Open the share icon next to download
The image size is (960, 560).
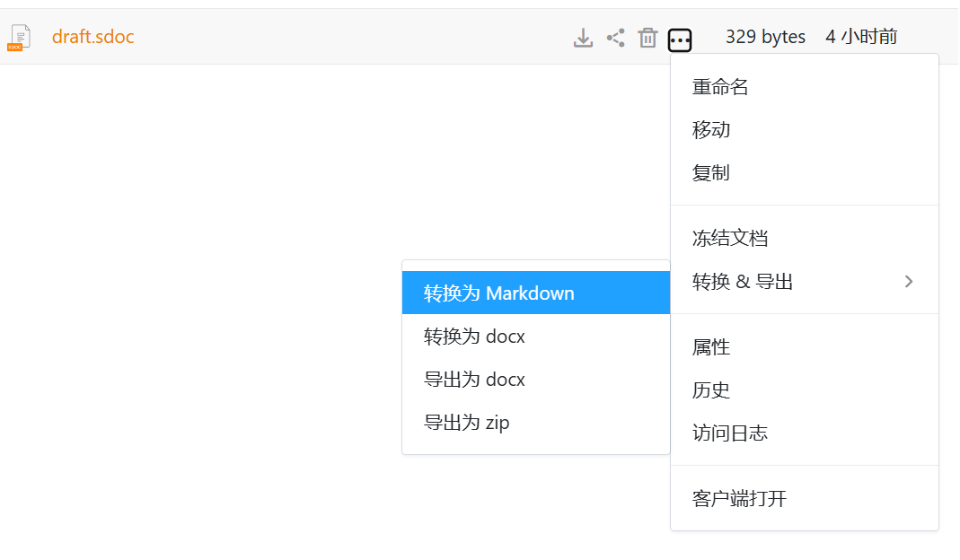coord(615,37)
